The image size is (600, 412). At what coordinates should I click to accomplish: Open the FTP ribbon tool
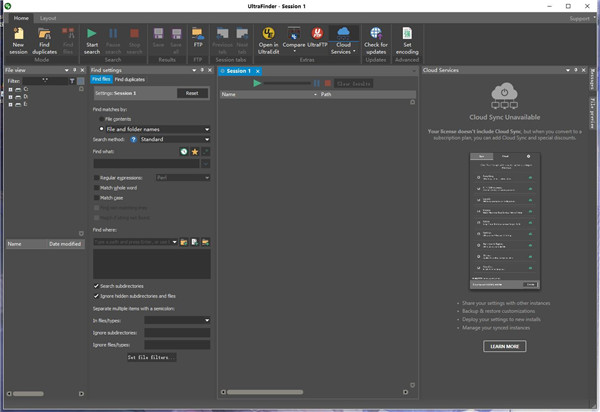[198, 37]
